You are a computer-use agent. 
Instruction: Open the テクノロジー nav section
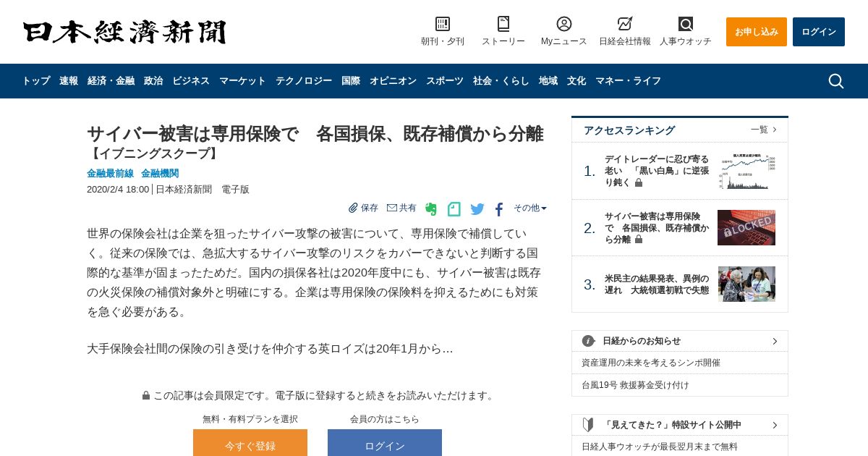click(304, 81)
